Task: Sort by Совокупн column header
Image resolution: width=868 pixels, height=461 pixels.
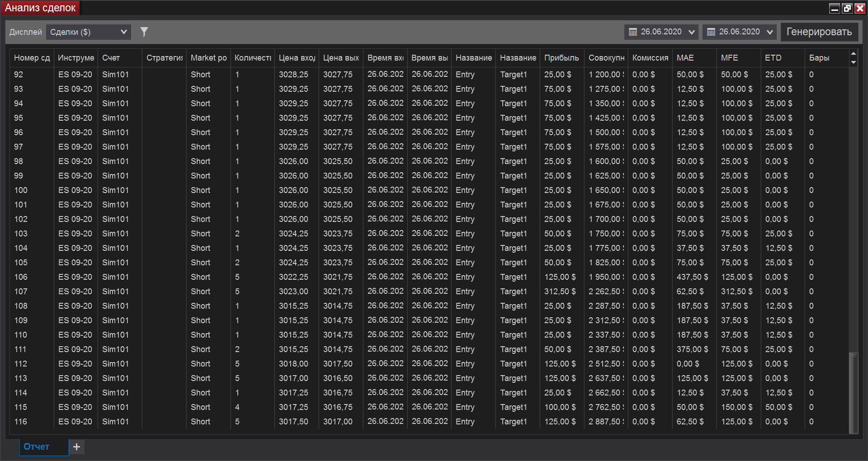Action: click(x=606, y=58)
